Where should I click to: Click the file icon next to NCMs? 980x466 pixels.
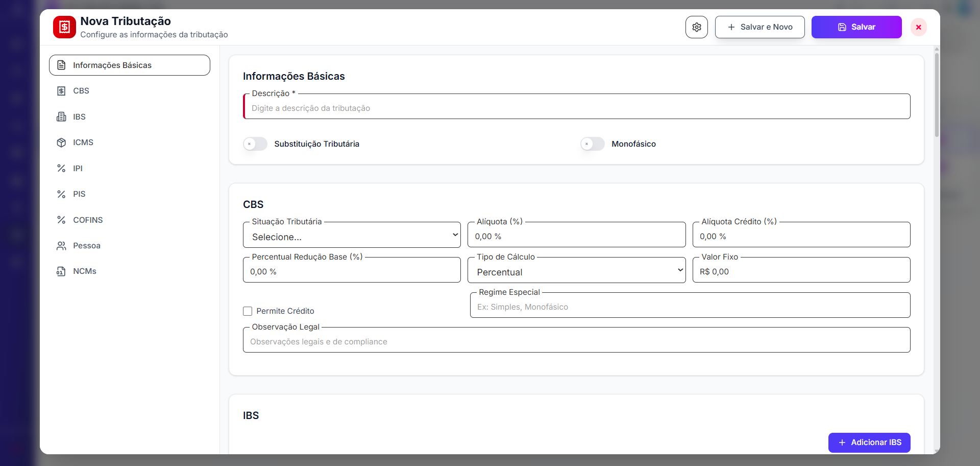point(61,271)
